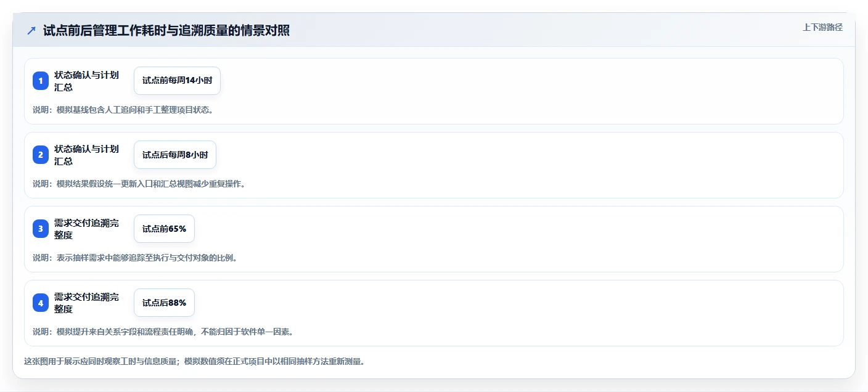Click step number badge 4
868x392 pixels.
coord(41,303)
